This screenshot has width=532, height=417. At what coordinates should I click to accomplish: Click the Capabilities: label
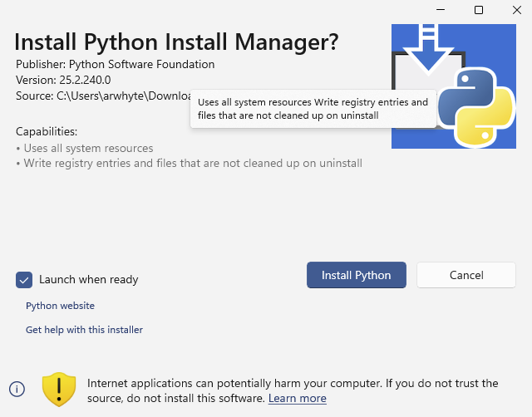47,131
